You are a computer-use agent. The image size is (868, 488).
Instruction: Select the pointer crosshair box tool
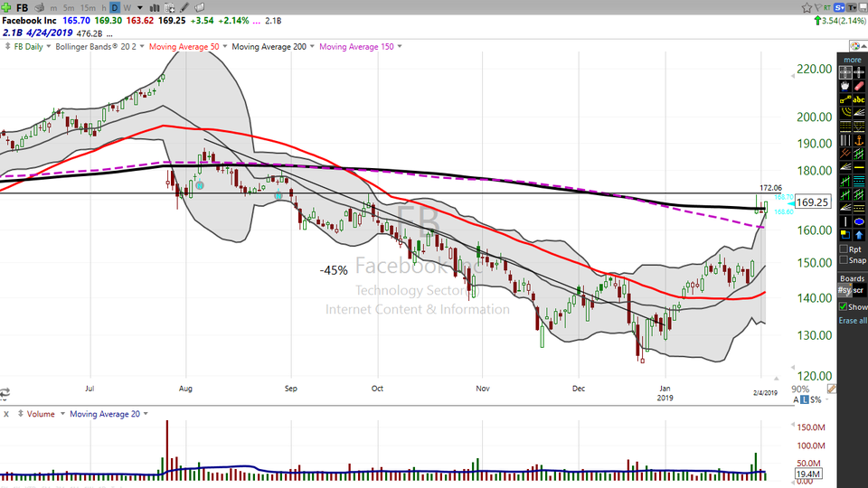(845, 72)
